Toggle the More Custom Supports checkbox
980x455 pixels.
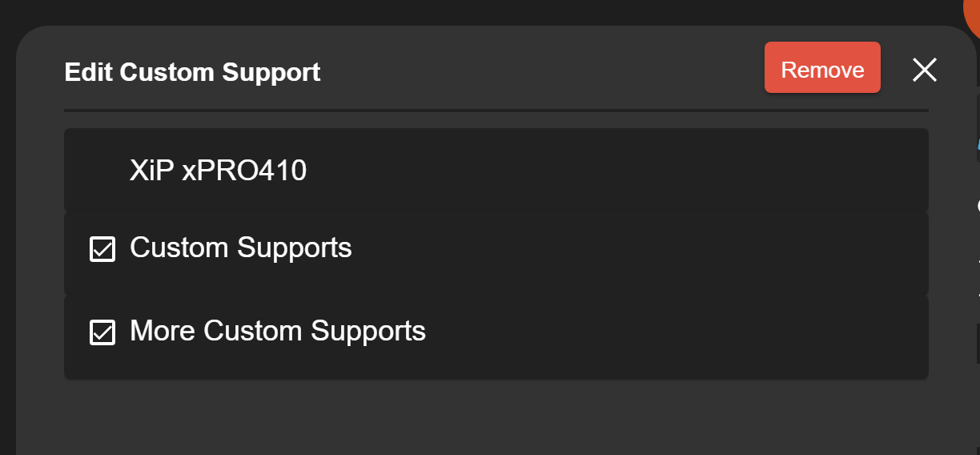pos(102,332)
